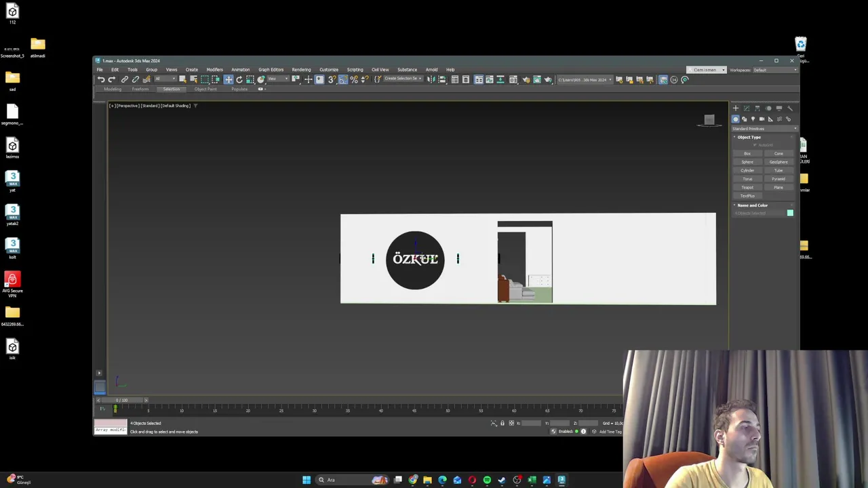This screenshot has width=868, height=488.
Task: Toggle Angle Snap
Action: tap(343, 79)
